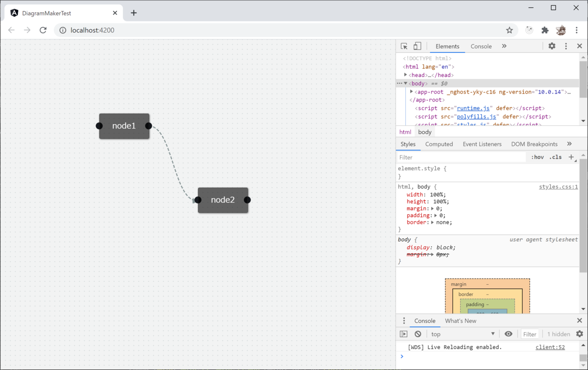
Task: Click the element.style rule block
Action: tap(488, 172)
